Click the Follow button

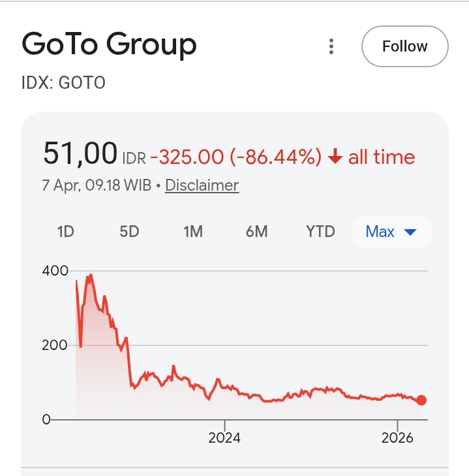click(404, 46)
